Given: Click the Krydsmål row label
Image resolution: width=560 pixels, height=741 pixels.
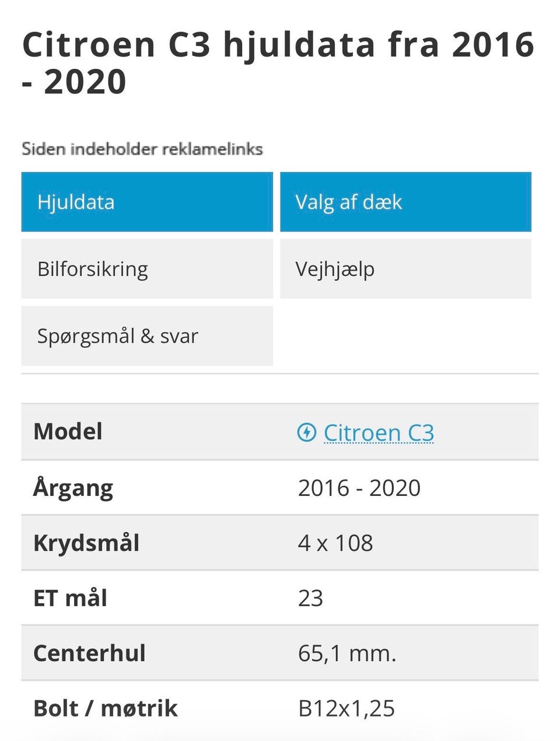Looking at the screenshot, I should click(86, 543).
